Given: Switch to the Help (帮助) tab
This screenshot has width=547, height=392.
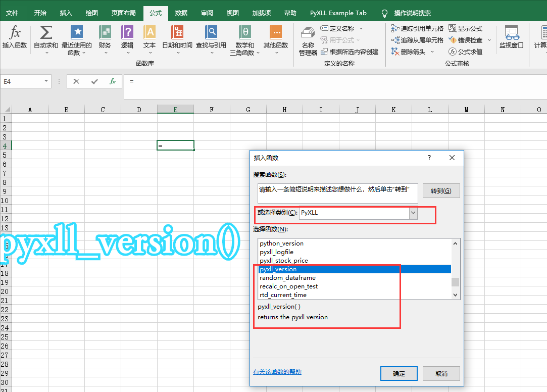Looking at the screenshot, I should [x=290, y=13].
